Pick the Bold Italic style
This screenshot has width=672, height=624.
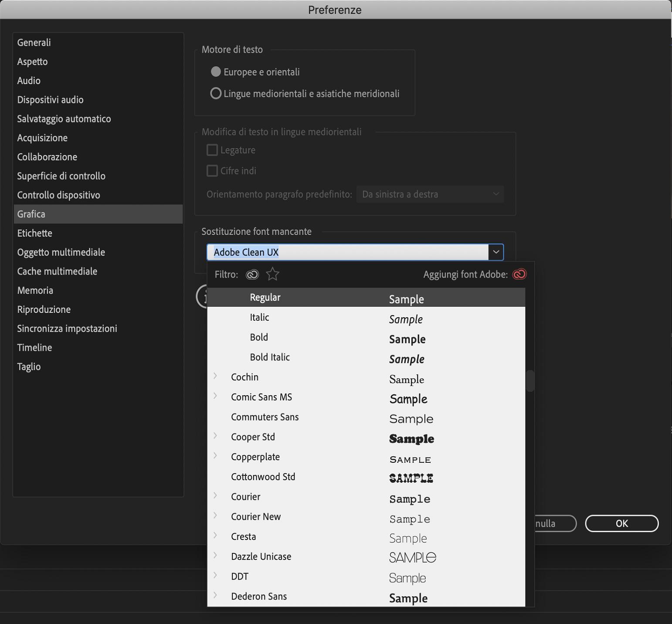coord(366,358)
